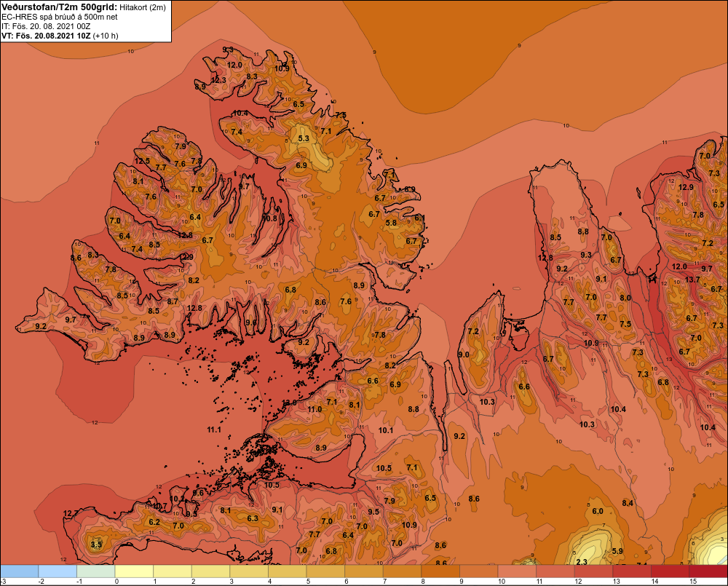Click the '6.3' temperature value
Image resolution: width=728 pixels, height=586 pixels.
(253, 518)
